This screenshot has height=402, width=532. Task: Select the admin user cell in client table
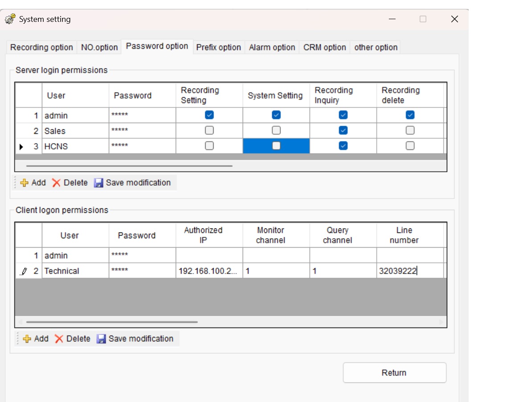(75, 255)
